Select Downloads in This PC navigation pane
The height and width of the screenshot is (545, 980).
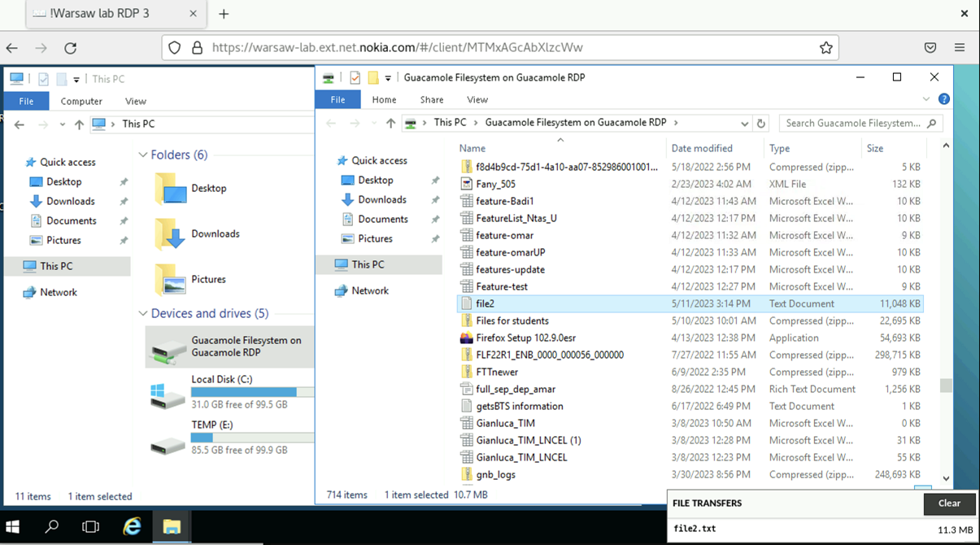click(x=70, y=202)
